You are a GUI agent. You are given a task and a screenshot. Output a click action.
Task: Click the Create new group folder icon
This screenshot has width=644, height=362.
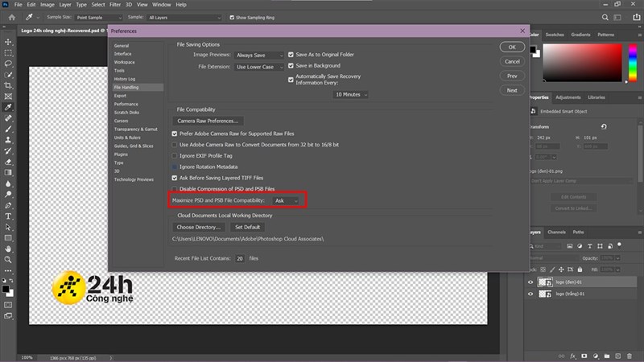607,356
